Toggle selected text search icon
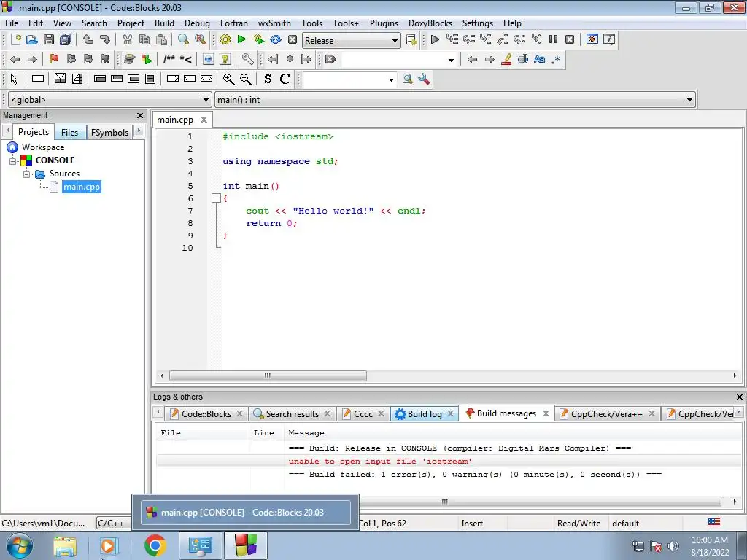Image resolution: width=747 pixels, height=560 pixels. (522, 59)
